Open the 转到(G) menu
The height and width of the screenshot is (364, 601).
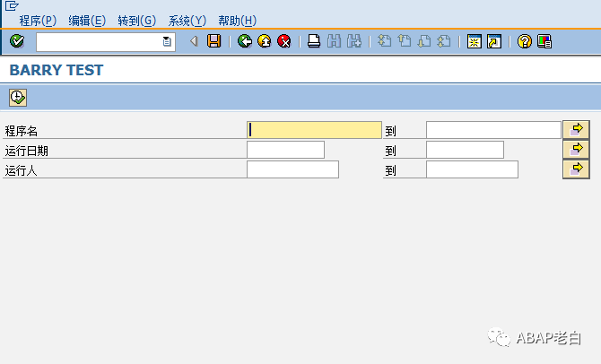pyautogui.click(x=137, y=21)
